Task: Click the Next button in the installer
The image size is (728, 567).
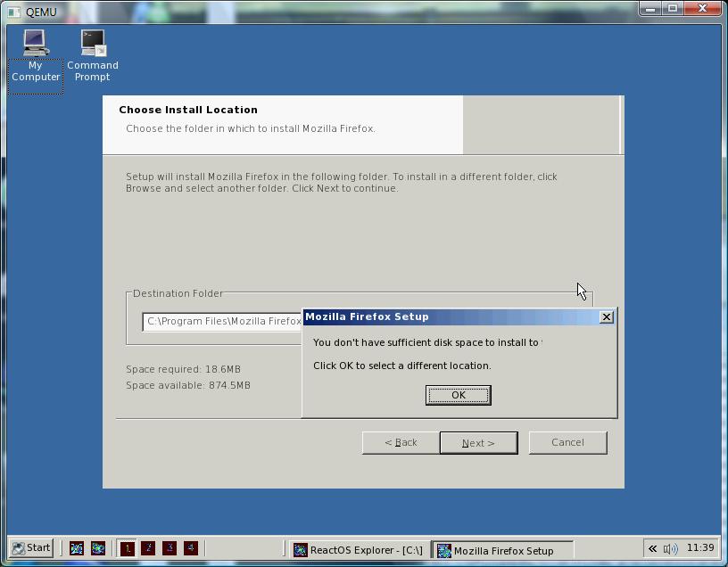Action: point(478,443)
